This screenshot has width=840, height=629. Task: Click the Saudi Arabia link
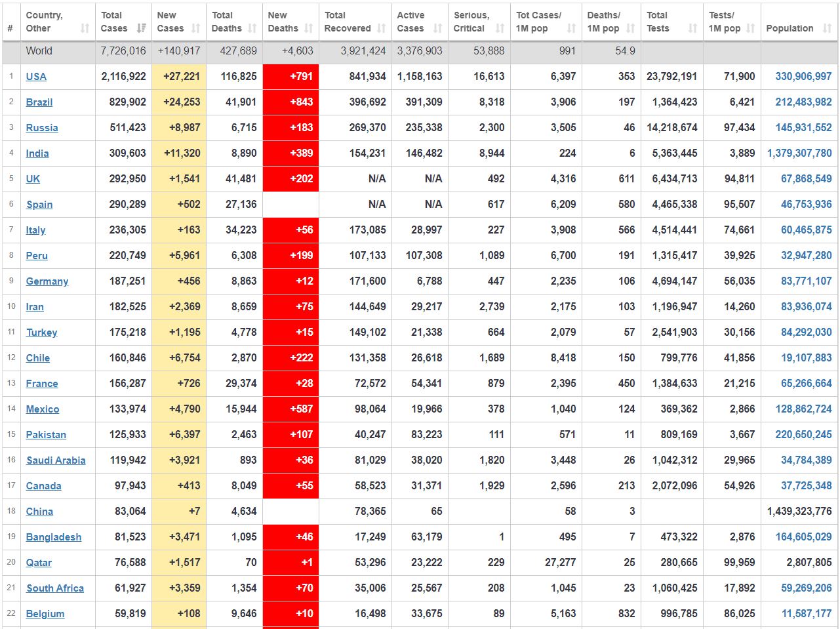[56, 460]
